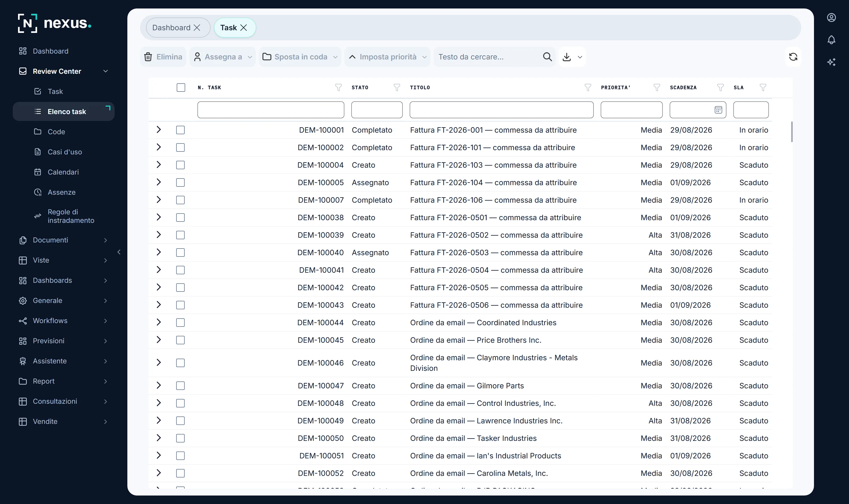Open the notifications bell
The image size is (849, 504).
click(x=831, y=40)
